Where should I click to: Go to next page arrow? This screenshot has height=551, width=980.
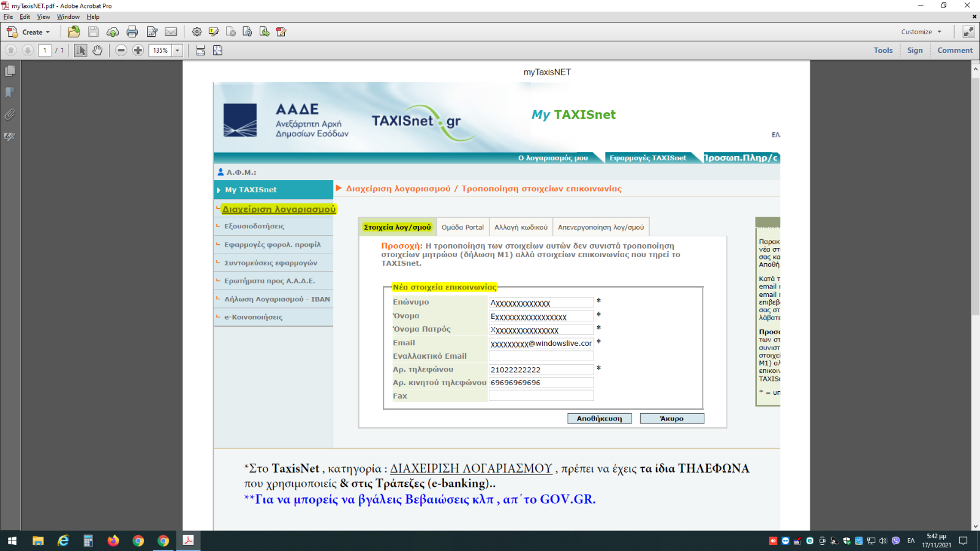(28, 50)
